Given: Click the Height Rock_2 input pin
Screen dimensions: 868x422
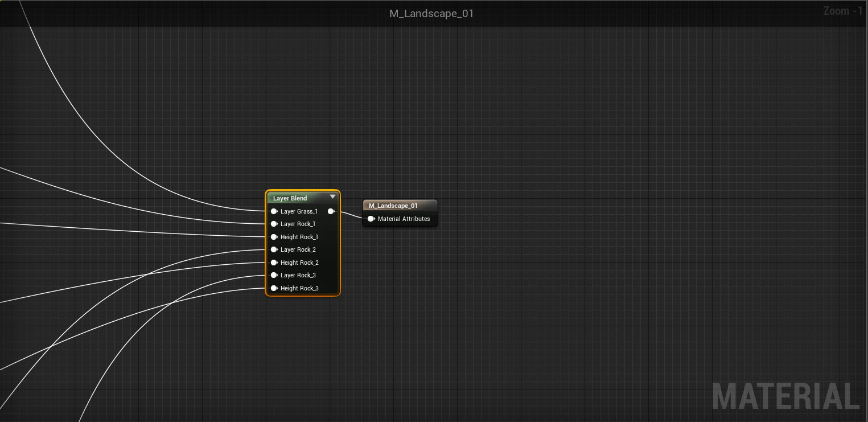Looking at the screenshot, I should (x=274, y=263).
